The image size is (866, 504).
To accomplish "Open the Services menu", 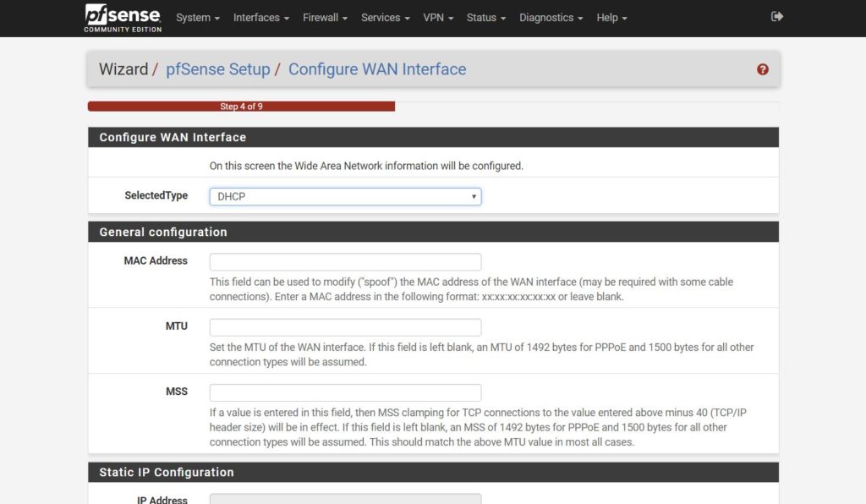I will pyautogui.click(x=385, y=18).
